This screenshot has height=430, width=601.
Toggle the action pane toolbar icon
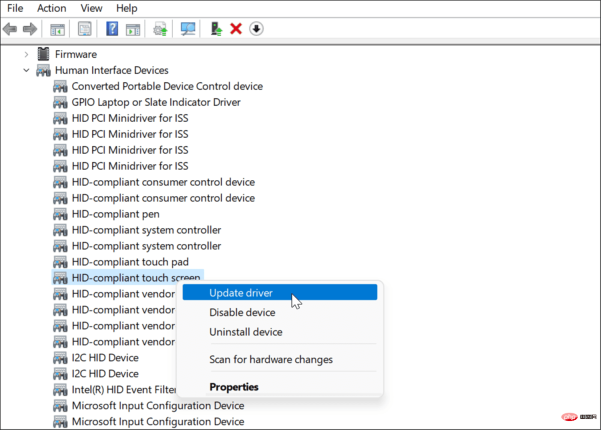tap(133, 29)
